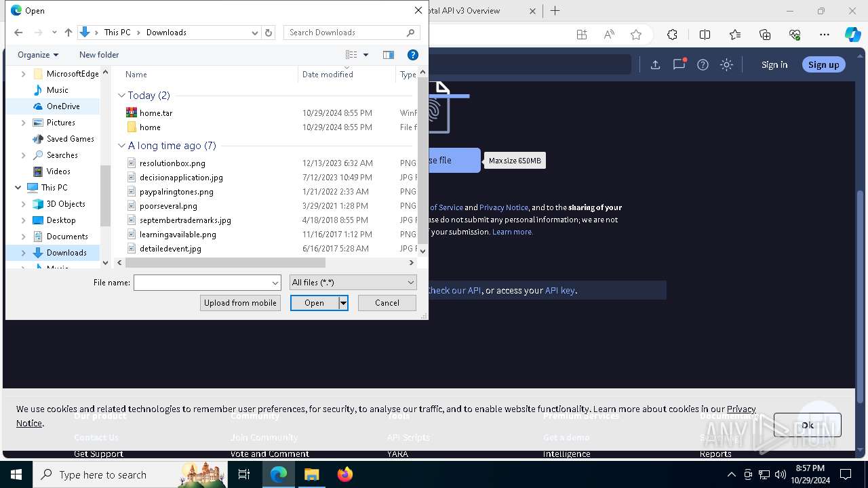The height and width of the screenshot is (488, 868).
Task: Click the horizontal scrollbar of file list
Action: (225, 263)
